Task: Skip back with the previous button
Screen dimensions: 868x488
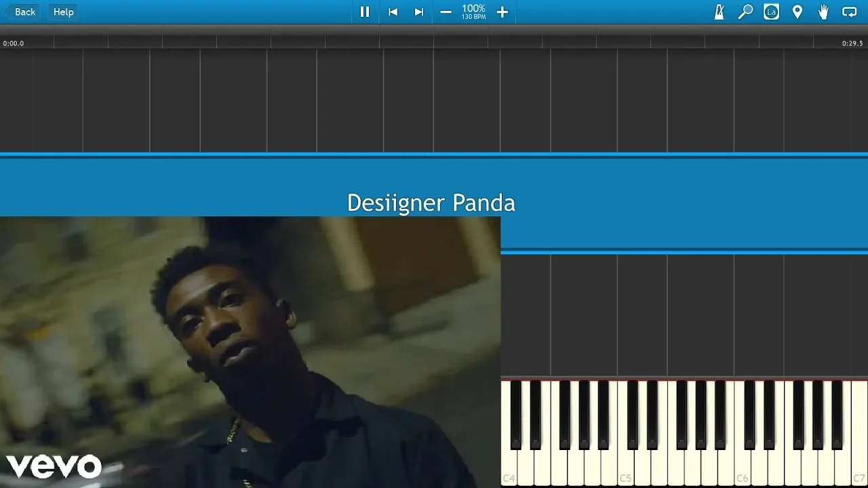Action: pyautogui.click(x=392, y=12)
